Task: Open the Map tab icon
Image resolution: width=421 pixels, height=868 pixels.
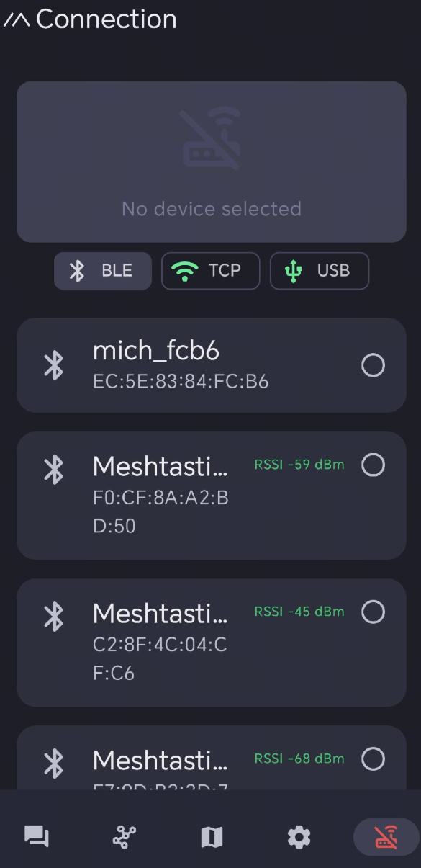Action: point(212,837)
